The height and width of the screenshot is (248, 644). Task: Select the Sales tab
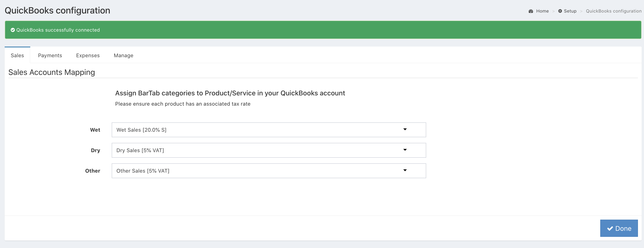point(17,56)
